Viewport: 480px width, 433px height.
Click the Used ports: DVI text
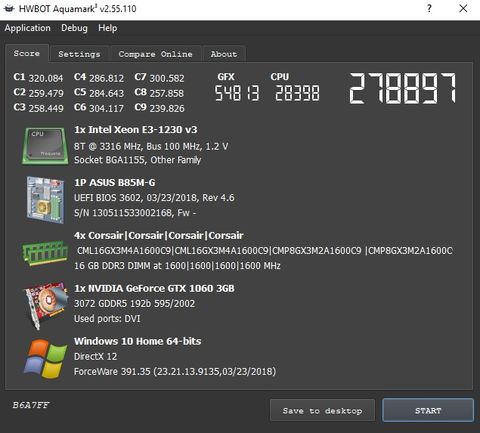107,318
